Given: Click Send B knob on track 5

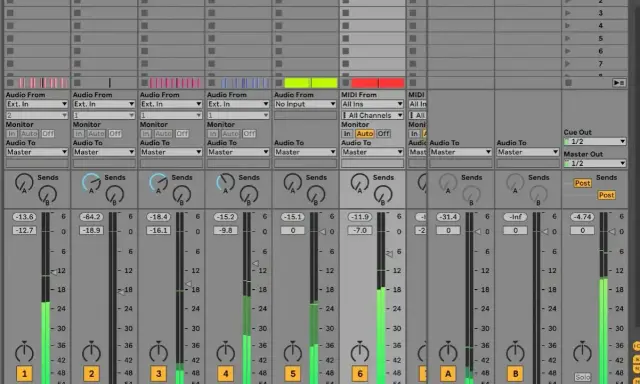Looking at the screenshot, I should [316, 195].
